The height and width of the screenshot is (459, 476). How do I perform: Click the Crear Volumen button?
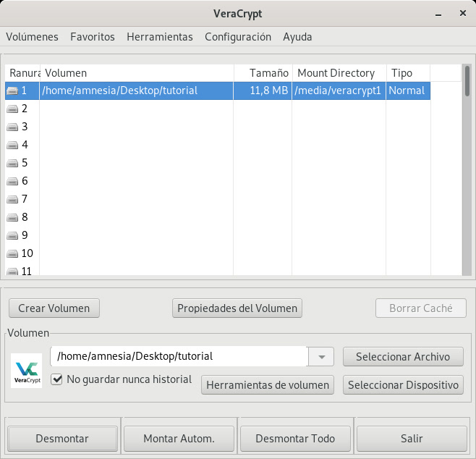point(54,308)
